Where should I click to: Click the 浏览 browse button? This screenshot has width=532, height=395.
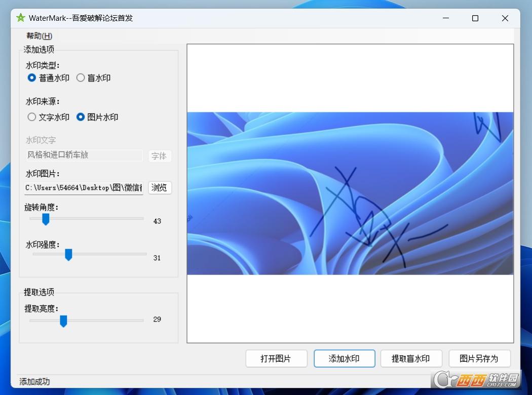tap(160, 188)
